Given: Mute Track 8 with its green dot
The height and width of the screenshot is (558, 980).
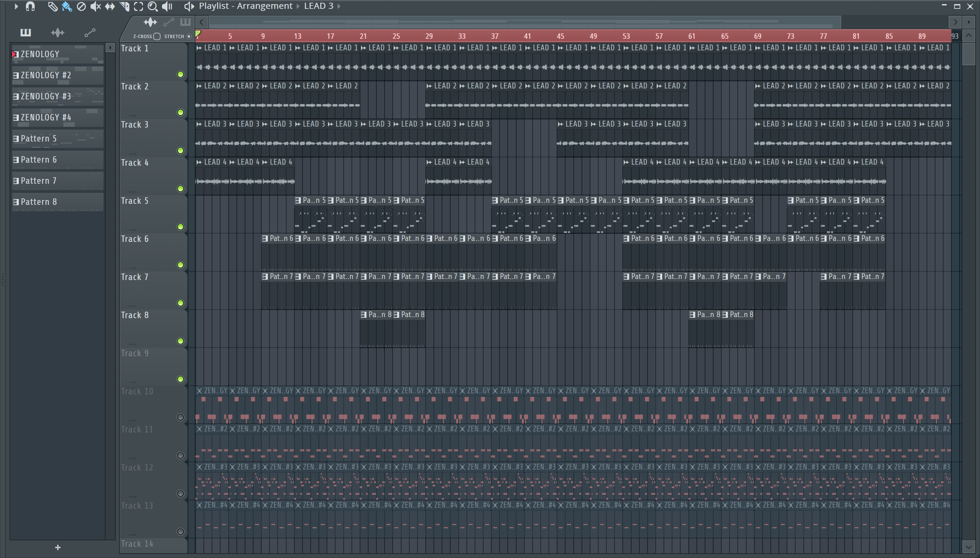Looking at the screenshot, I should click(x=180, y=341).
